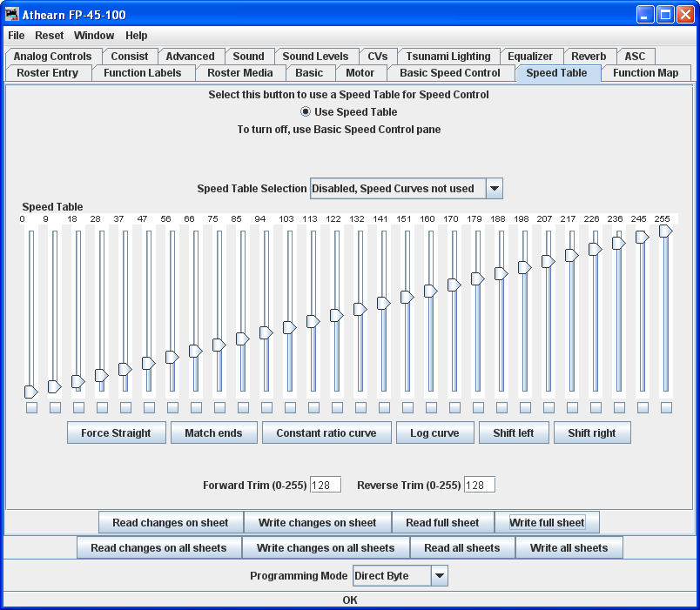The width and height of the screenshot is (700, 610).
Task: Apply the Log curve button
Action: point(434,433)
